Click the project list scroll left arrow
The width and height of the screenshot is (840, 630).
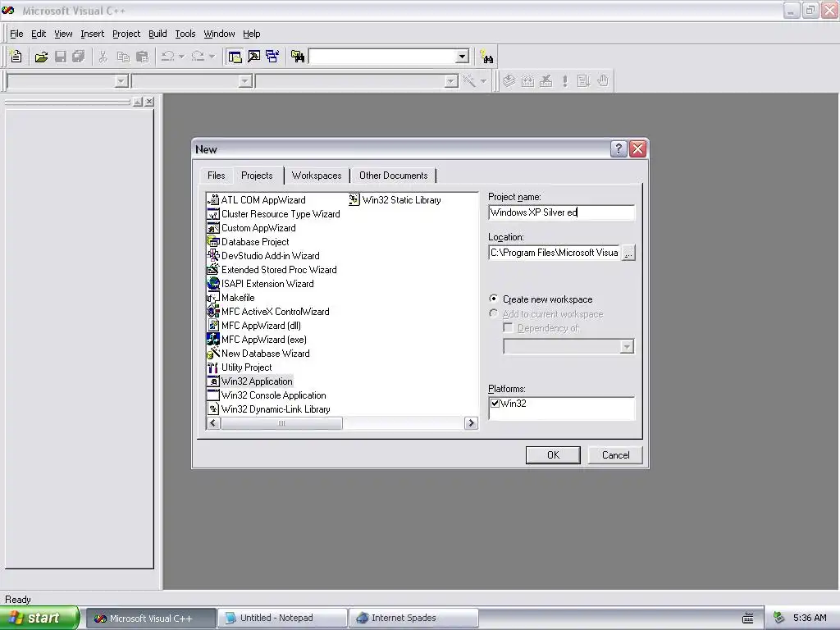coord(213,423)
